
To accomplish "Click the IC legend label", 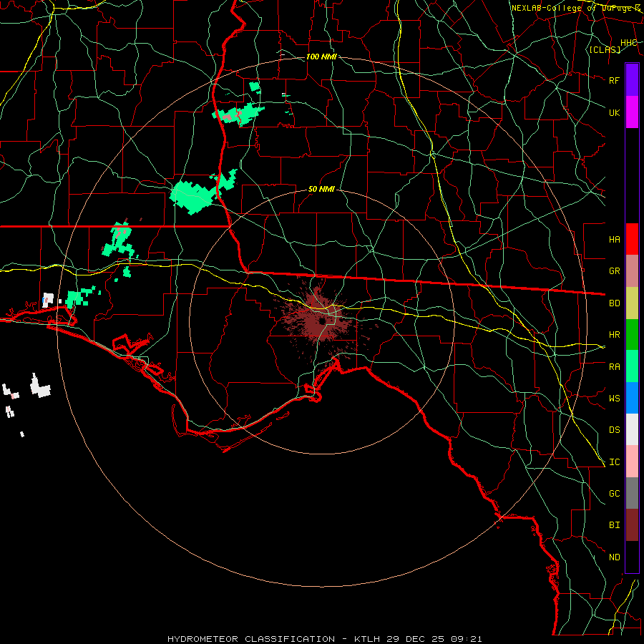I will tap(615, 462).
